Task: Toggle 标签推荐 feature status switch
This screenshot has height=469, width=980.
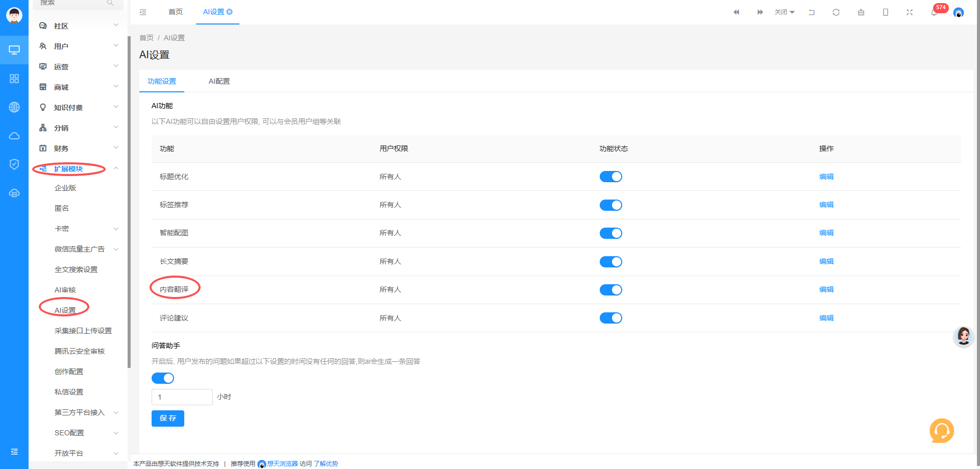Action: click(611, 205)
